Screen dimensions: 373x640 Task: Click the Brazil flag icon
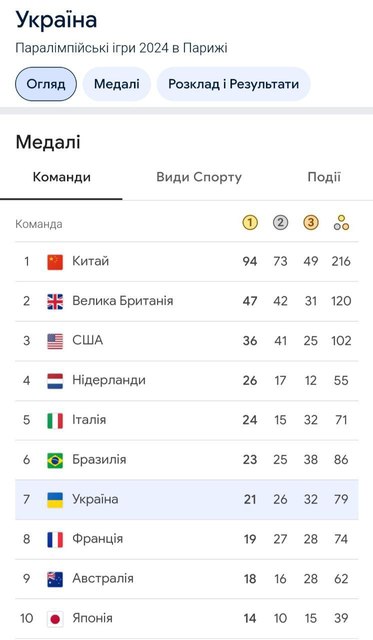[55, 460]
